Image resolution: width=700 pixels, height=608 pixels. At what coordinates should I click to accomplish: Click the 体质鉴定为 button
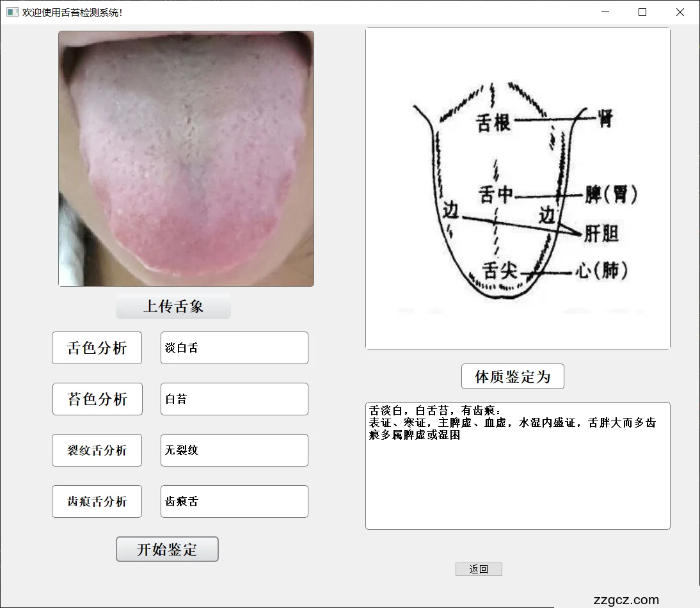click(x=513, y=376)
